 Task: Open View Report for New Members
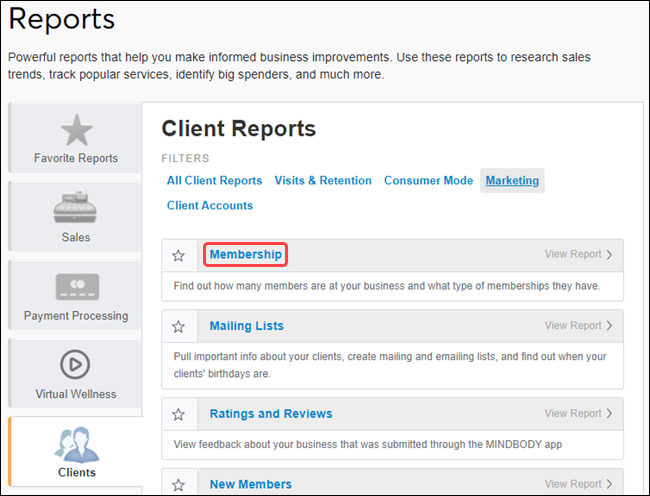pyautogui.click(x=578, y=484)
